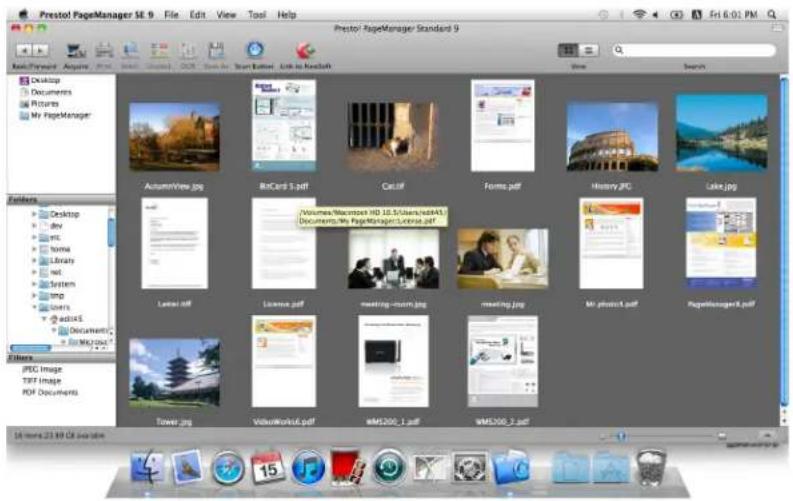This screenshot has width=793, height=501.
Task: Expand the home folder
Action: pyautogui.click(x=34, y=249)
